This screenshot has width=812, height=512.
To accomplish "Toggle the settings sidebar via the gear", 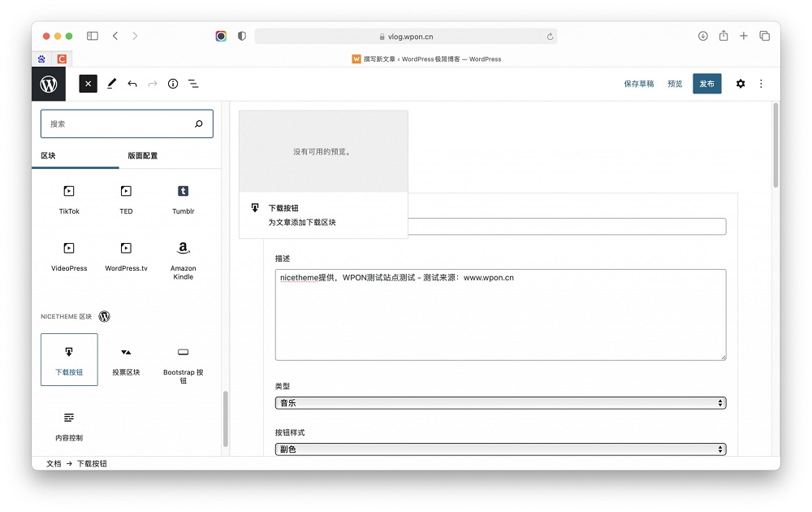I will coord(741,84).
